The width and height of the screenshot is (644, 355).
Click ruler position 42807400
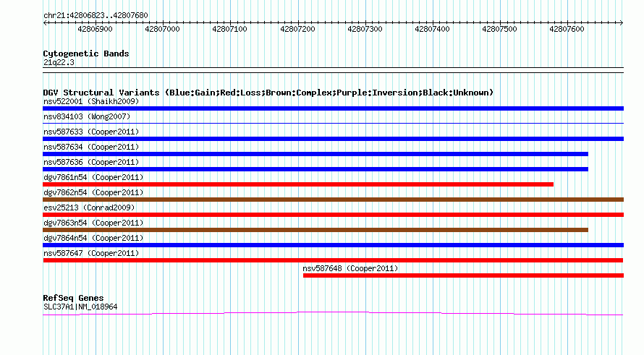(432, 29)
